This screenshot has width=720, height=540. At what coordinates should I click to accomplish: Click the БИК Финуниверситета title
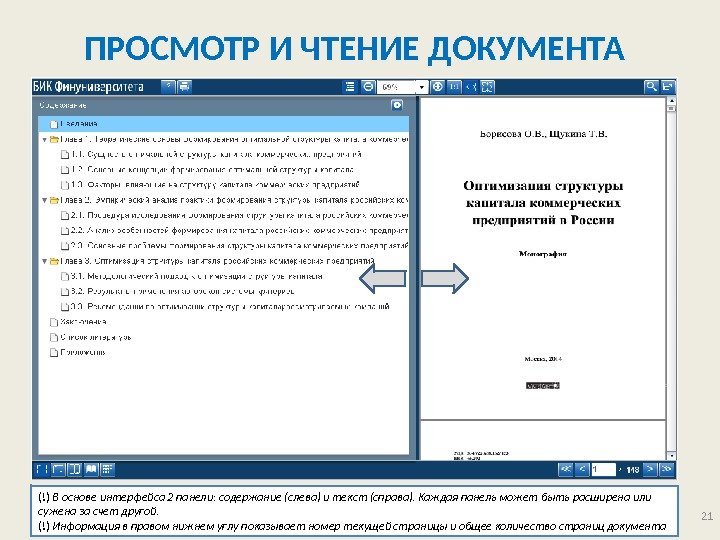(88, 86)
